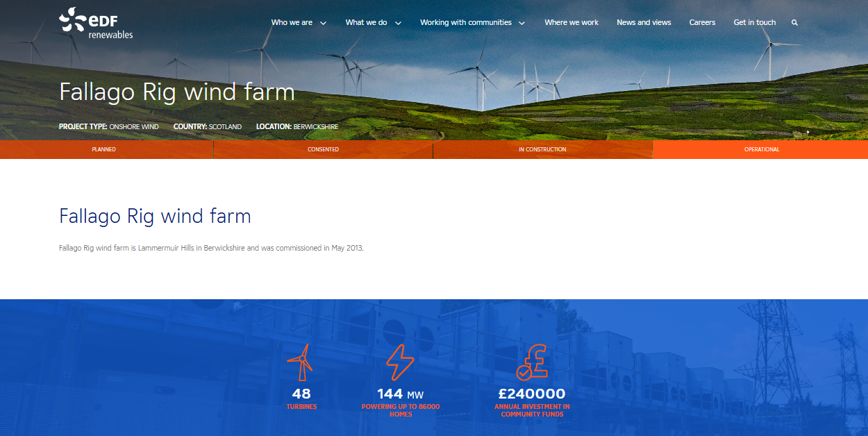
Task: Follow the Lammermuir Hills in Berwickshire link
Action: pyautogui.click(x=194, y=246)
